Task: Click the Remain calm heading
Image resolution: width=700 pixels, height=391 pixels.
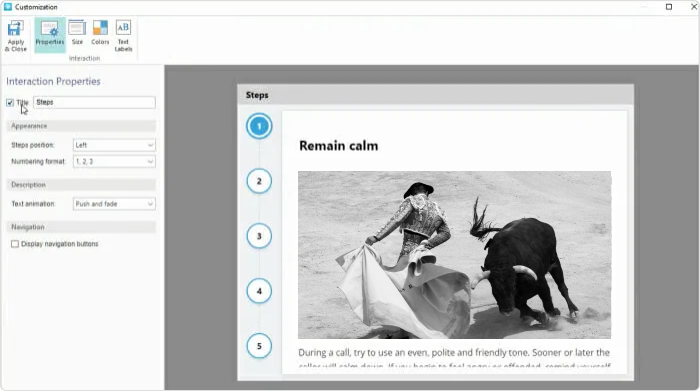Action: 338,146
